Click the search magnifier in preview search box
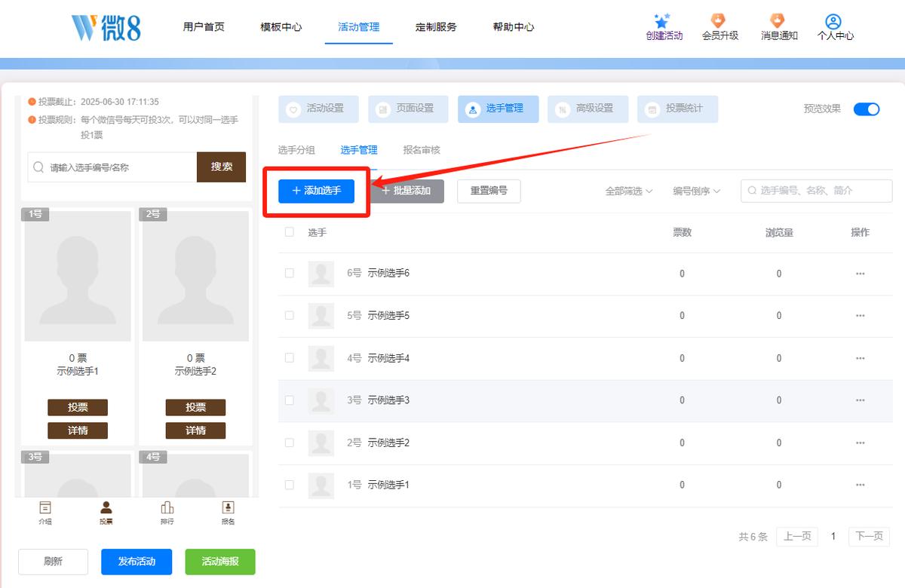Viewport: 905px width, 588px height. coord(38,167)
